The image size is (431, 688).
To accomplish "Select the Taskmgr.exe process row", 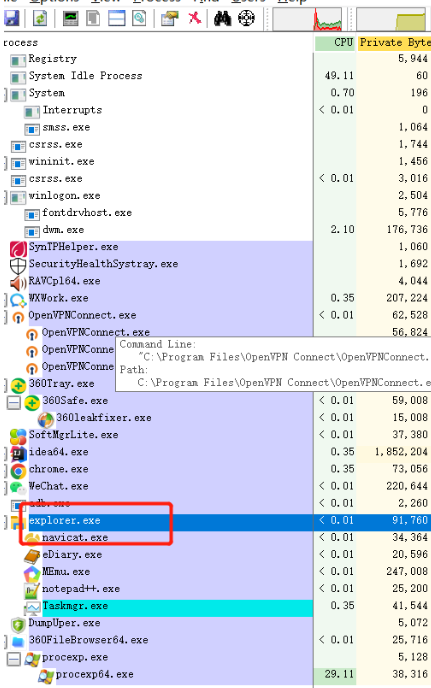I will [x=216, y=606].
